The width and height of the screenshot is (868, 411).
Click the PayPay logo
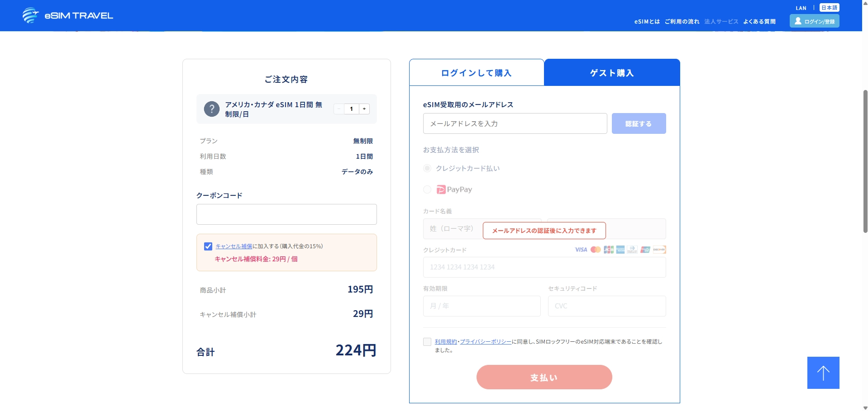(454, 189)
